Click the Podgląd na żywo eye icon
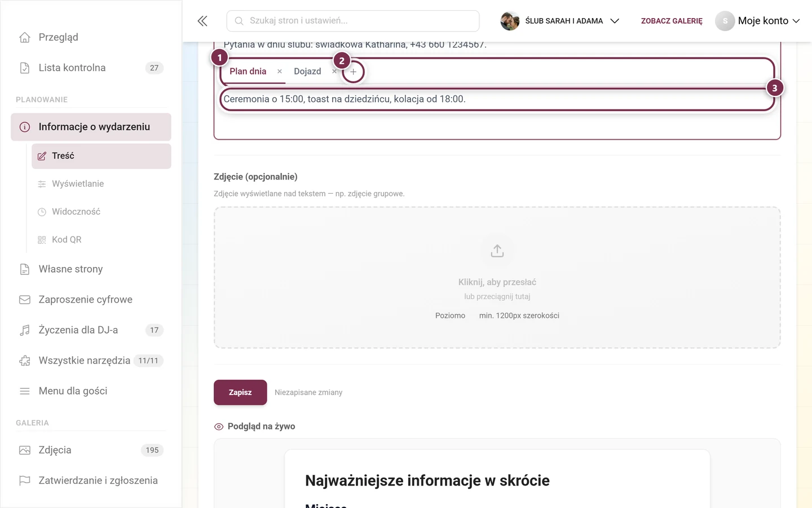 click(219, 427)
